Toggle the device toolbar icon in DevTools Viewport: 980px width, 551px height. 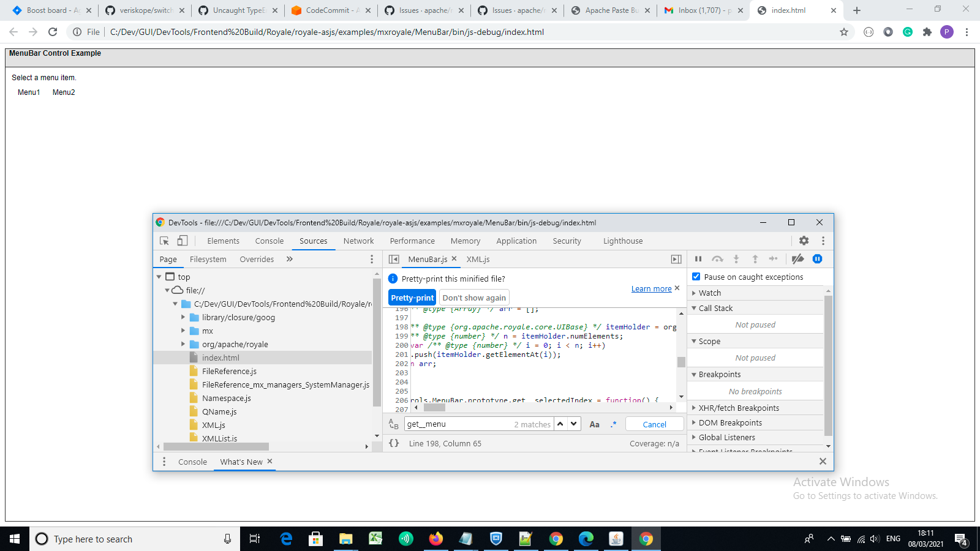(181, 241)
